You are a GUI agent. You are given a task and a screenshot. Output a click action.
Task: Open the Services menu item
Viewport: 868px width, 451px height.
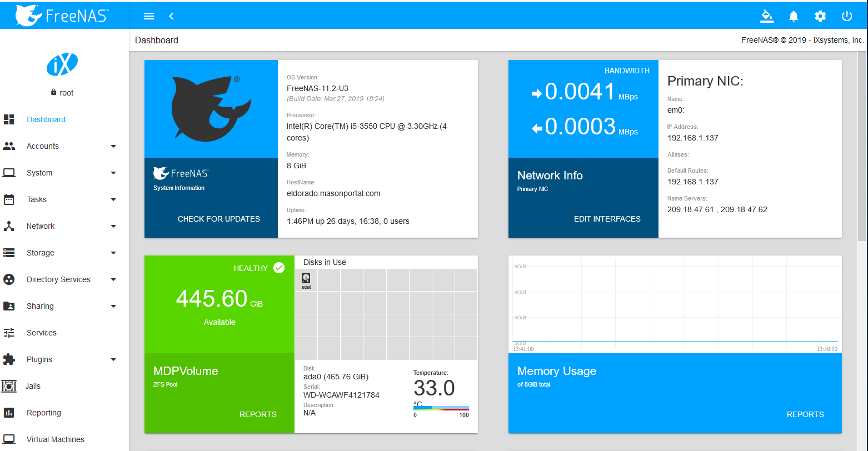click(64, 333)
